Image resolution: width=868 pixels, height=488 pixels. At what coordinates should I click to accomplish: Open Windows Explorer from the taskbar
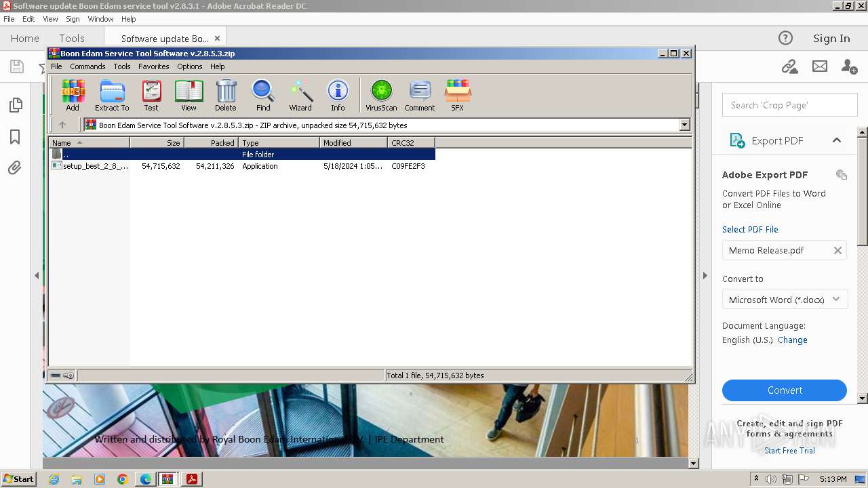tap(77, 479)
